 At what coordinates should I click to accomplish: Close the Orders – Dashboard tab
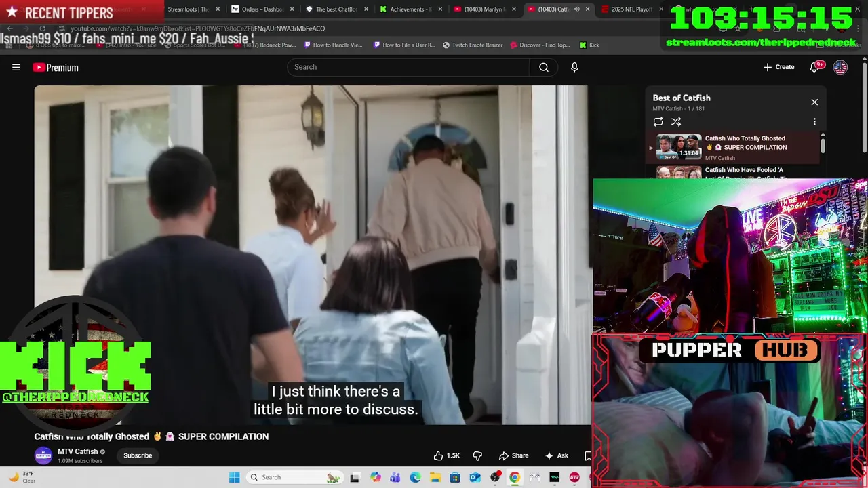290,9
